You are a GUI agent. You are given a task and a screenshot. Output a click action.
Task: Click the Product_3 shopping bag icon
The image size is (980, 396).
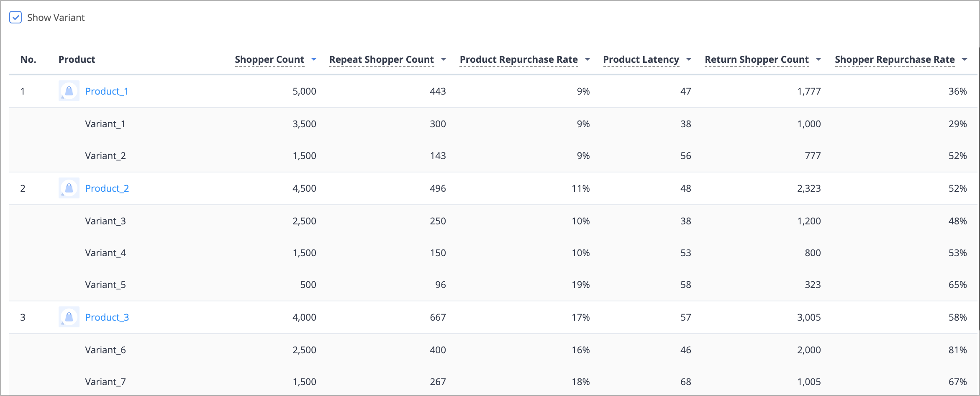tap(69, 317)
